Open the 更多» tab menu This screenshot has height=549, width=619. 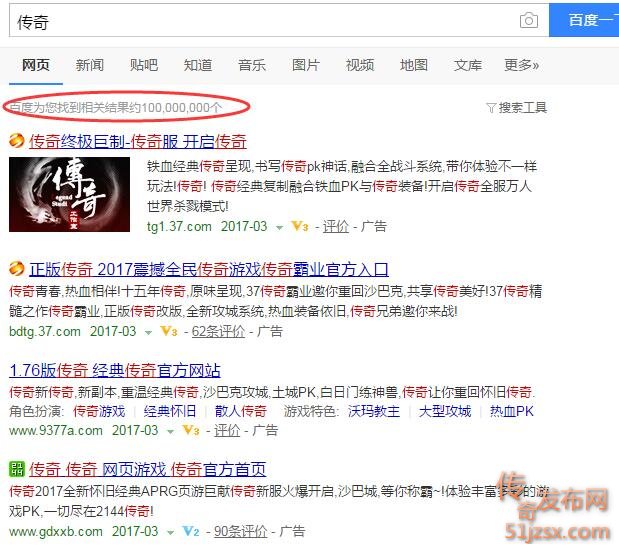pos(521,65)
